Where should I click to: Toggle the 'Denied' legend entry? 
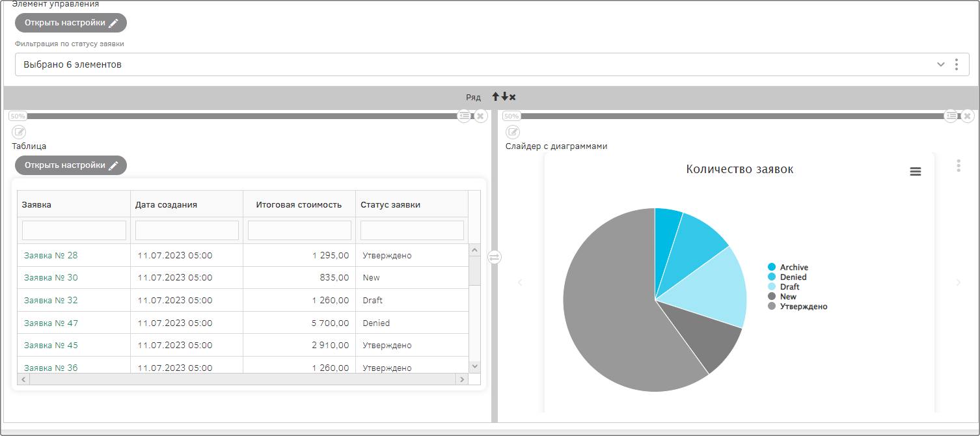tap(787, 277)
